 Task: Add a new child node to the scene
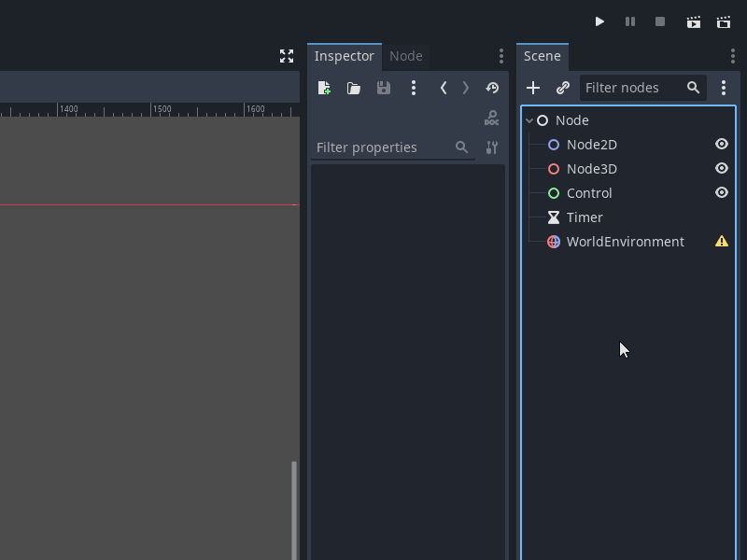point(533,88)
